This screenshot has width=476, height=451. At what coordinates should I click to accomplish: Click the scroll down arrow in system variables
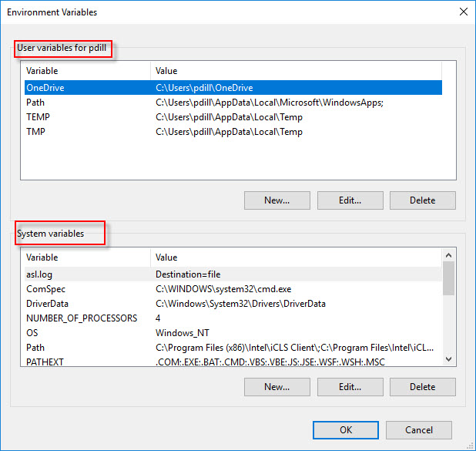[x=449, y=359]
